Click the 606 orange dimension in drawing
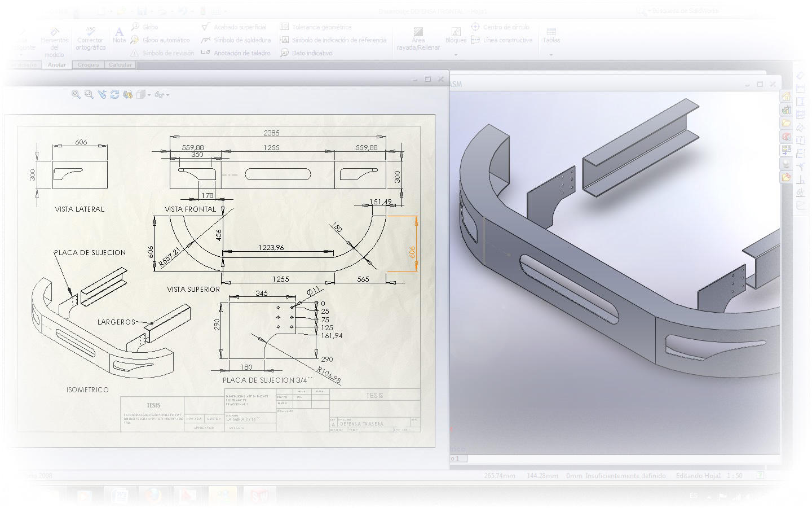Image resolution: width=812 pixels, height=508 pixels. pyautogui.click(x=412, y=252)
